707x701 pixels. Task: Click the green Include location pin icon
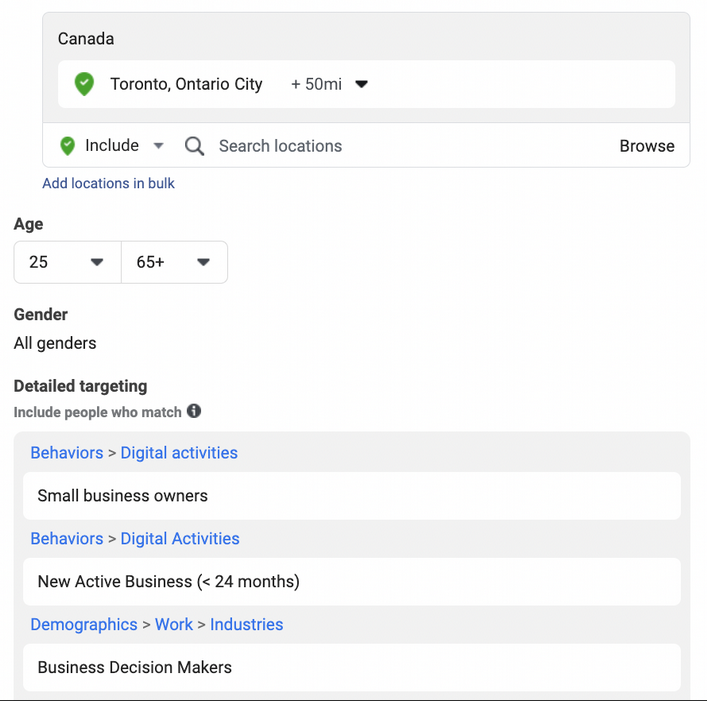(68, 146)
